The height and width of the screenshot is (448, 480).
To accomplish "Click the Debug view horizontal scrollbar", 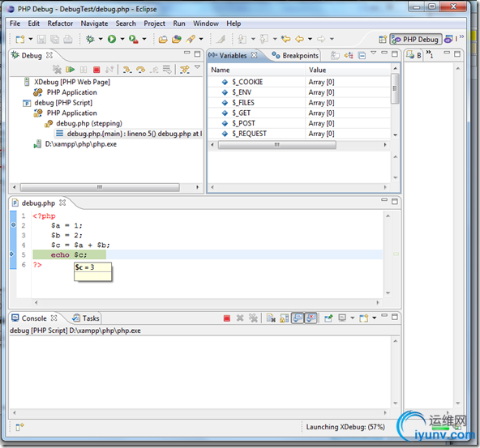I will (100, 187).
